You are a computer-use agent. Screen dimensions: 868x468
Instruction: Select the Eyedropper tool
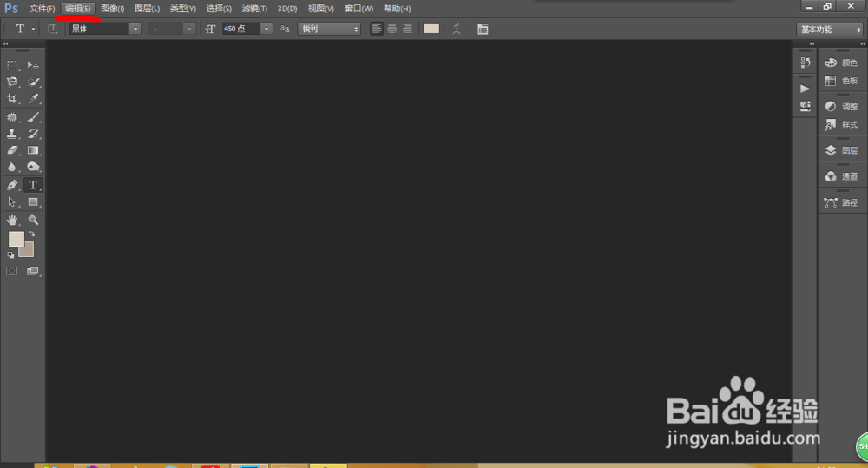[33, 99]
